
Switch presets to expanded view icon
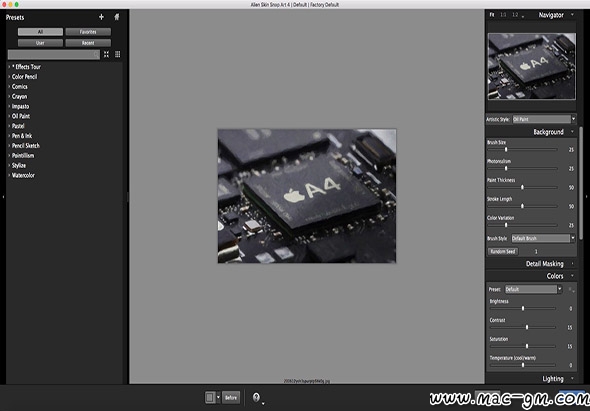pos(106,55)
